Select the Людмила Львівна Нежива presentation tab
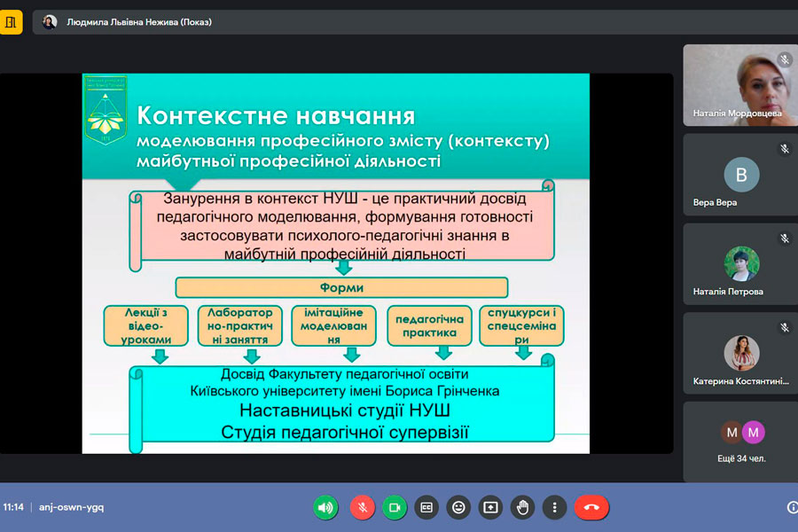 tap(138, 22)
